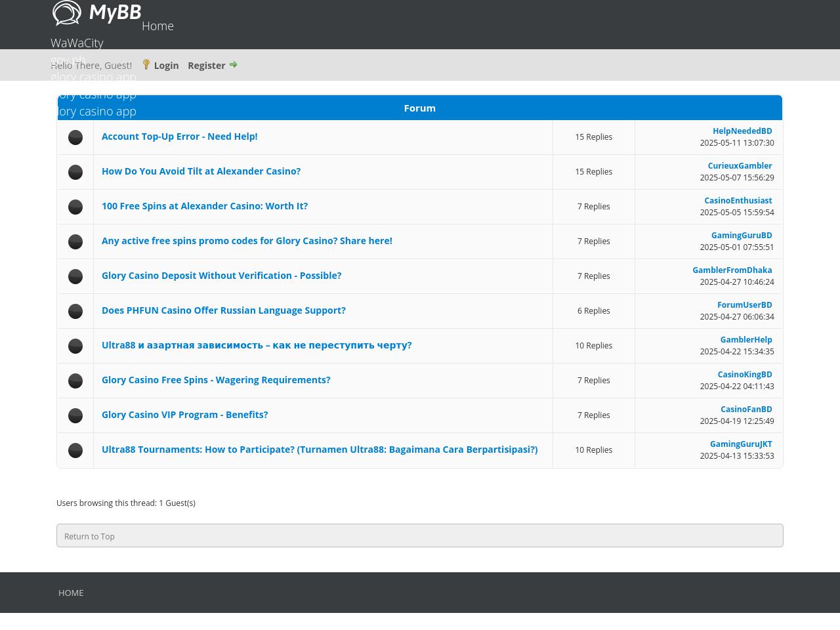
Task: Open Glory Casino Deposit Without Verification thread
Action: click(221, 276)
